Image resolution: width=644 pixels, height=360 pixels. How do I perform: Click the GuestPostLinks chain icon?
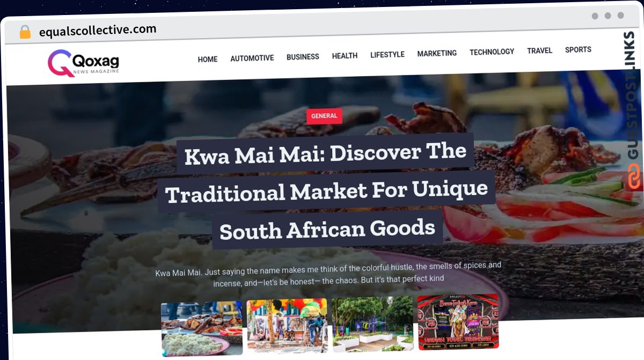coord(634,177)
